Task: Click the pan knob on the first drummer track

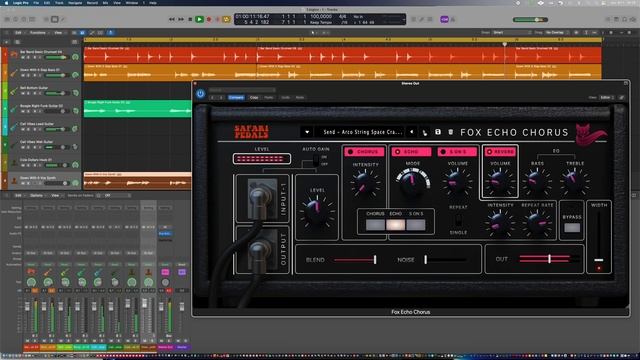Action: click(76, 57)
